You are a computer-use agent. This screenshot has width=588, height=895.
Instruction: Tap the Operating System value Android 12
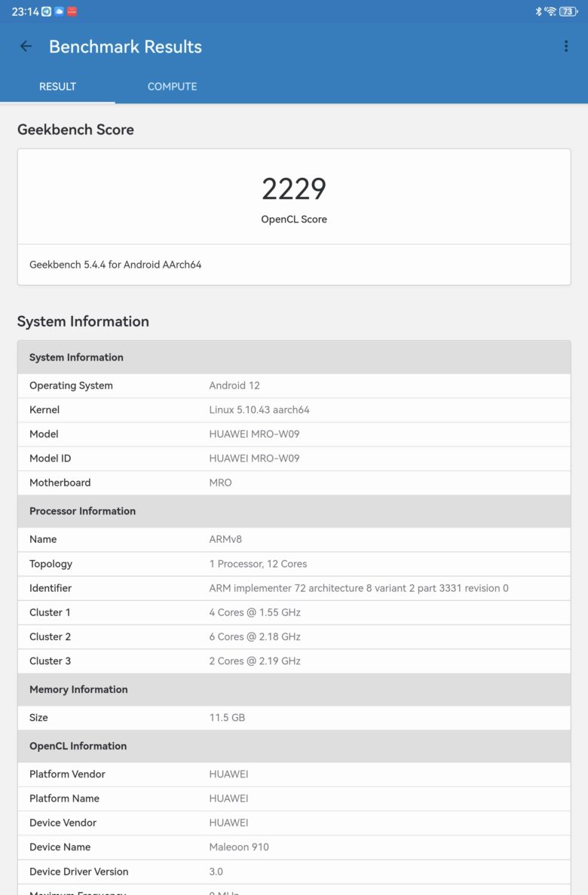coord(234,385)
